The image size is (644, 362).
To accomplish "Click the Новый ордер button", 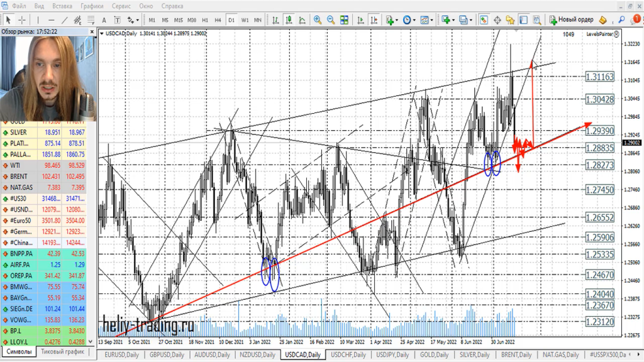I will pos(571,20).
